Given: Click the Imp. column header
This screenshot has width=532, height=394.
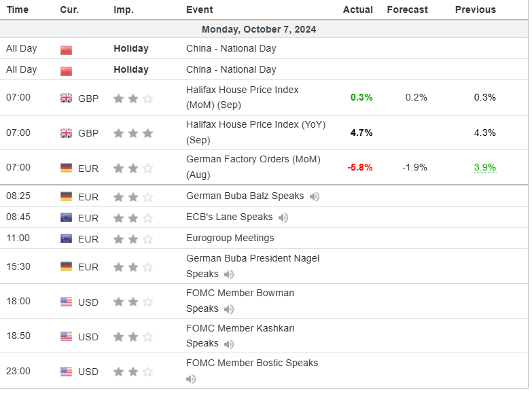Looking at the screenshot, I should click(x=124, y=10).
